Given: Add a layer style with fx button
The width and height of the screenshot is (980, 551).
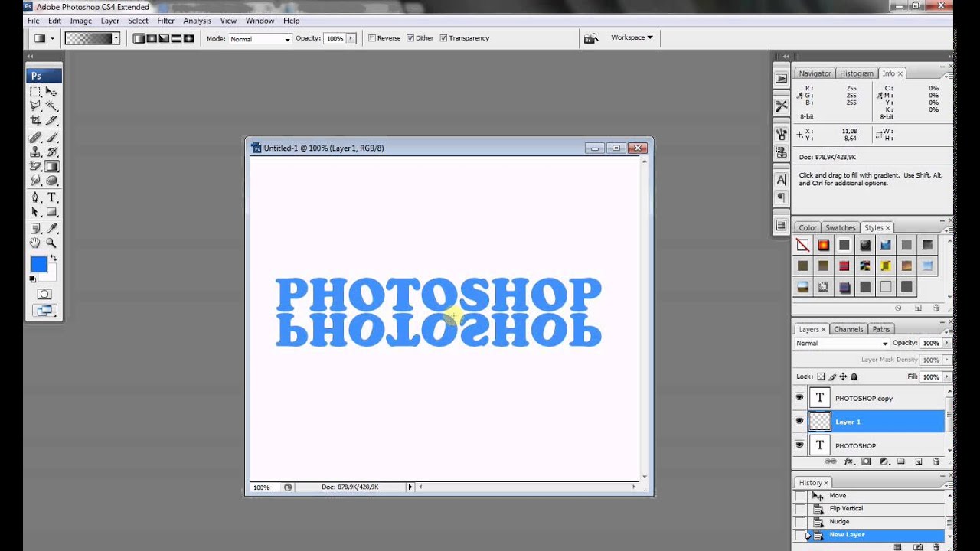Looking at the screenshot, I should click(x=848, y=461).
